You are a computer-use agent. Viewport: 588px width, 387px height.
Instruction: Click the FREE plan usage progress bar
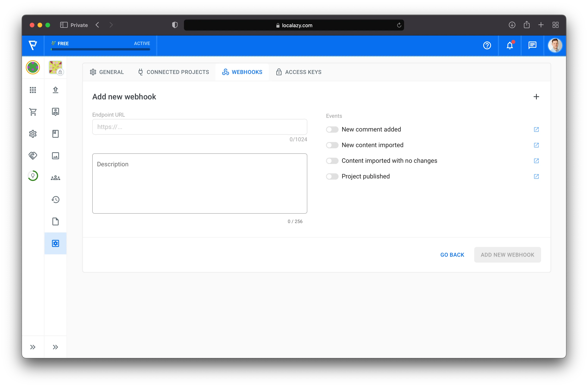click(100, 49)
